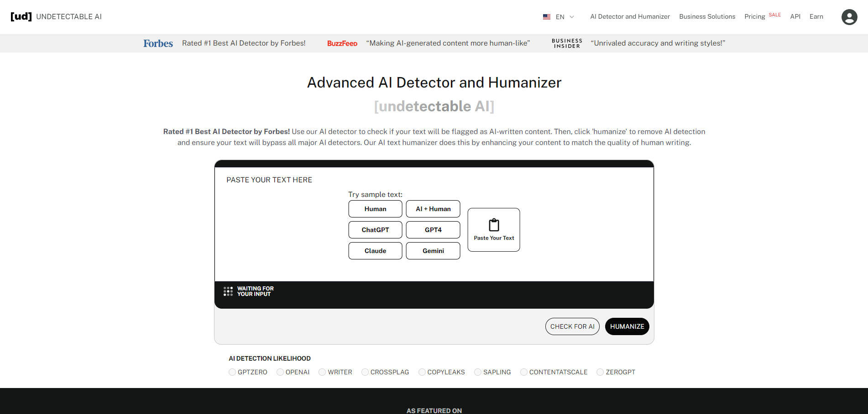Click the Business Insider logo
The width and height of the screenshot is (868, 414).
pyautogui.click(x=566, y=43)
